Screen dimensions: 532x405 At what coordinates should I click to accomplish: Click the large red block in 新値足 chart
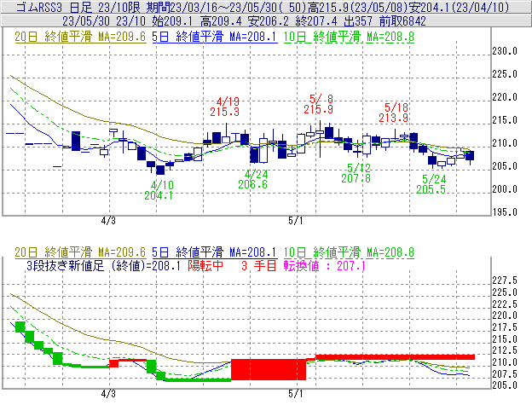(269, 369)
